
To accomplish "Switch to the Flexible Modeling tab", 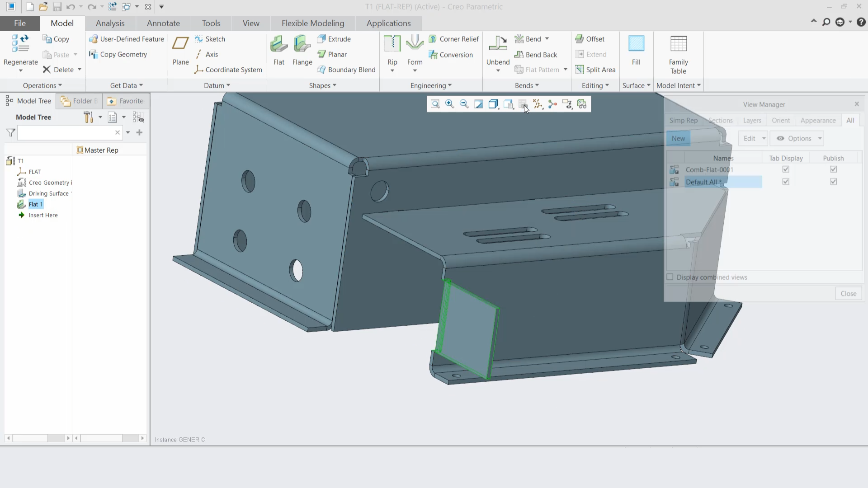I will tap(313, 23).
